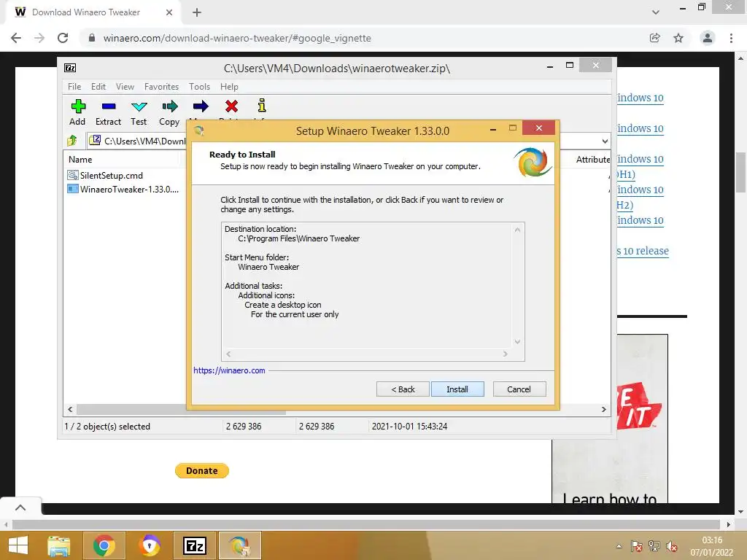Open 7-Zip Favorites menu
The image size is (747, 560).
[161, 87]
